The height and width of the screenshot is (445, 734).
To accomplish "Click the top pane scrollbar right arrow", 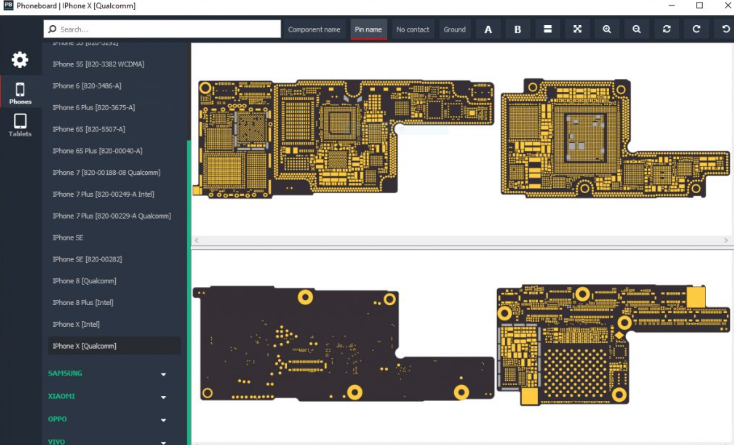I will point(726,240).
